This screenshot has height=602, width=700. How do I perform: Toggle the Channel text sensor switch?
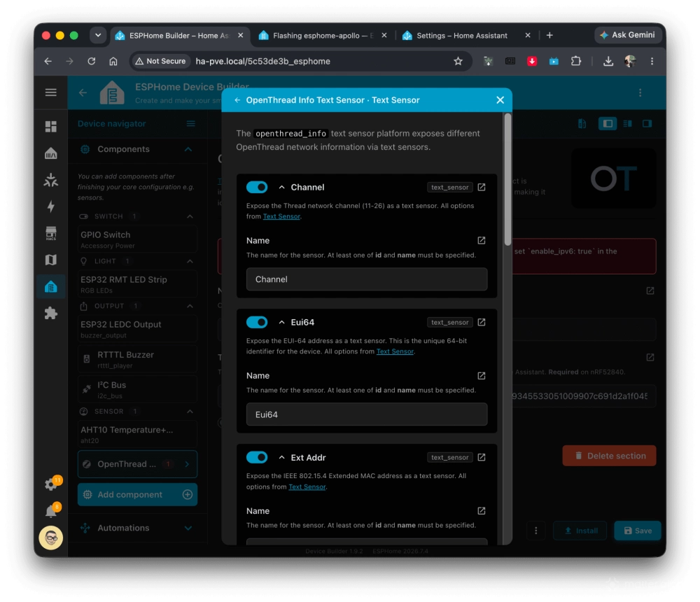(x=257, y=187)
